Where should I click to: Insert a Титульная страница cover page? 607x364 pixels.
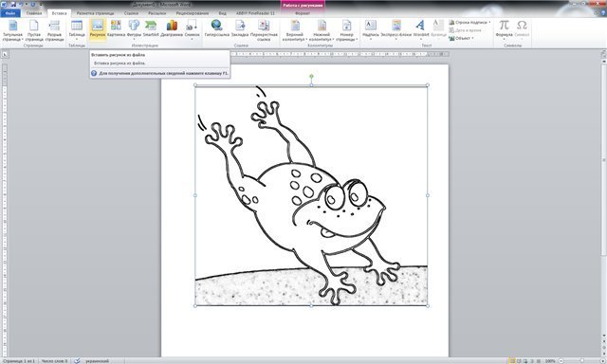coord(12,30)
